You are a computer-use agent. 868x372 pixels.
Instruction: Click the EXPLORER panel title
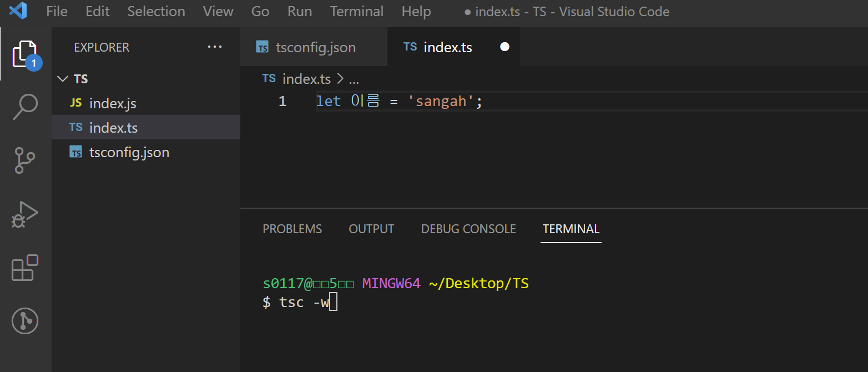102,47
